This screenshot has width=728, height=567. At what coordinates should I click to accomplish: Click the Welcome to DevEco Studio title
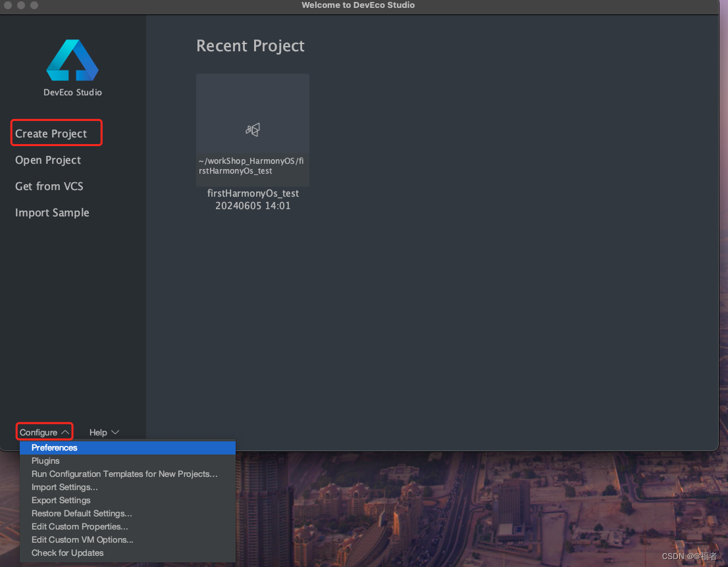tap(358, 5)
